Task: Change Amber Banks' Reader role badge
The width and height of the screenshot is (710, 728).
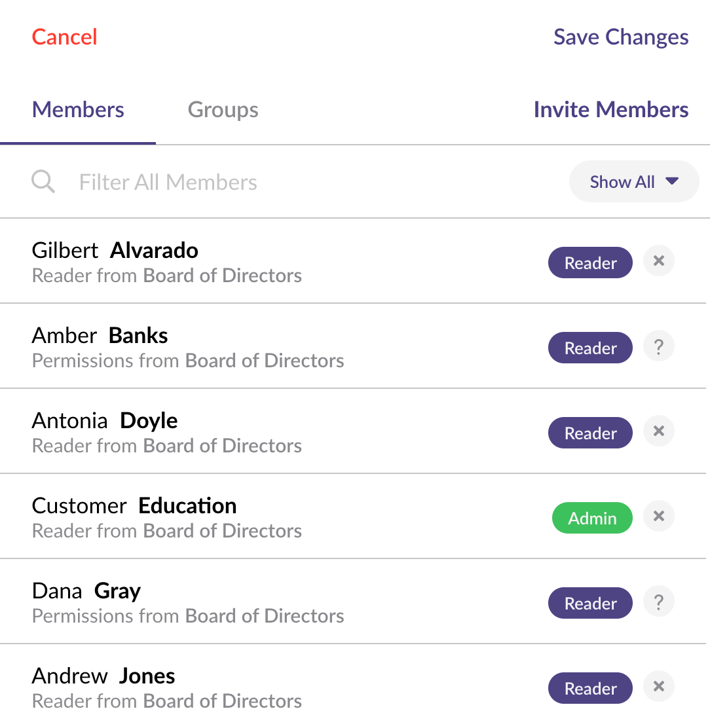Action: (x=590, y=348)
